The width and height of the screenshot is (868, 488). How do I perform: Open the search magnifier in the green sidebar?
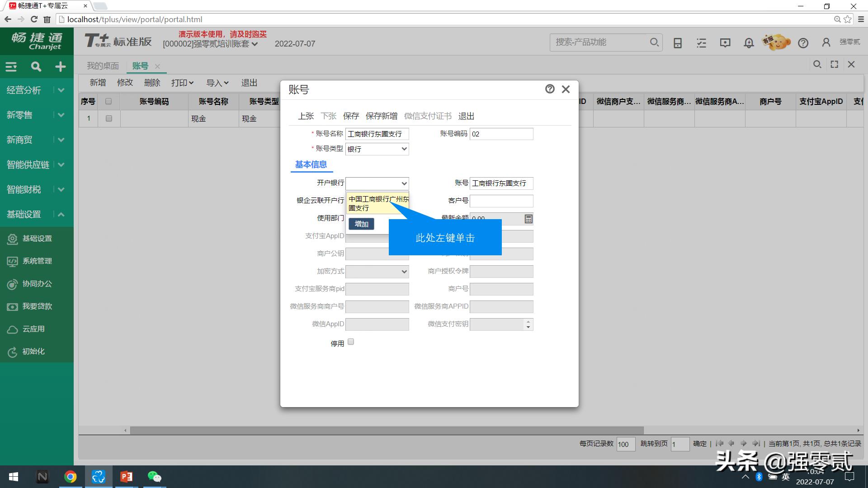[36, 66]
